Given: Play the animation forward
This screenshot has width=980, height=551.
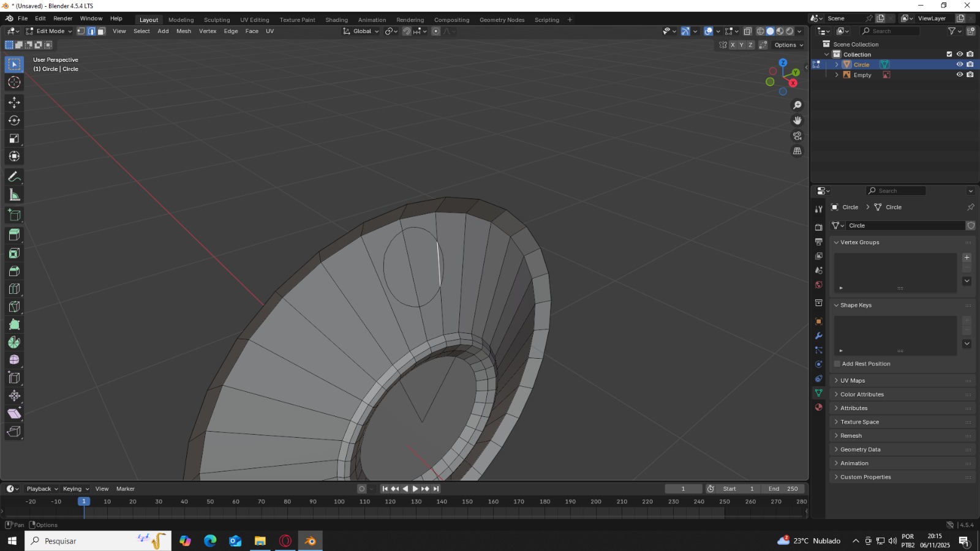Looking at the screenshot, I should [x=415, y=489].
